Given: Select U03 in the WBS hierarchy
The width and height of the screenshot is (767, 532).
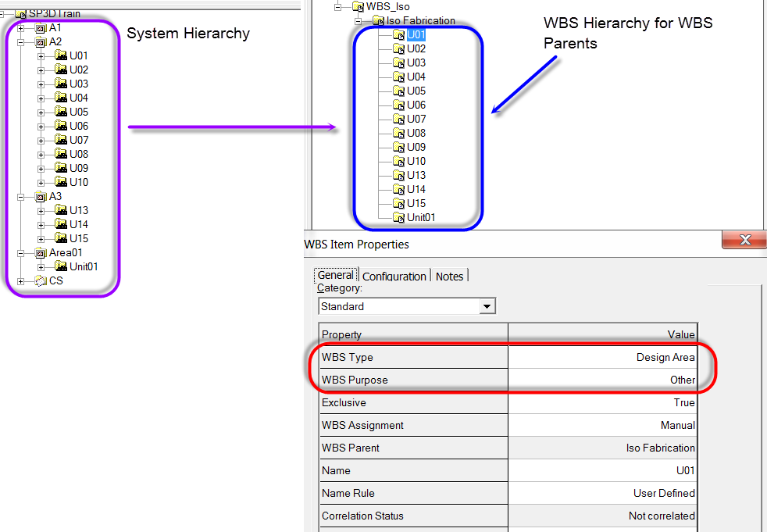Looking at the screenshot, I should coord(416,63).
